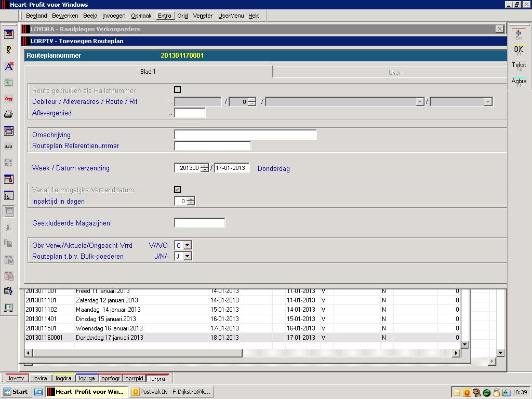Click the Esc back arrow button
Screen dimensions: 532x399
coord(519,35)
